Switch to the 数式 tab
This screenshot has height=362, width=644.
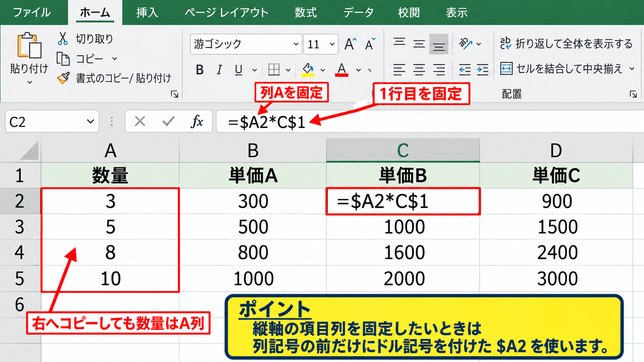tap(306, 12)
